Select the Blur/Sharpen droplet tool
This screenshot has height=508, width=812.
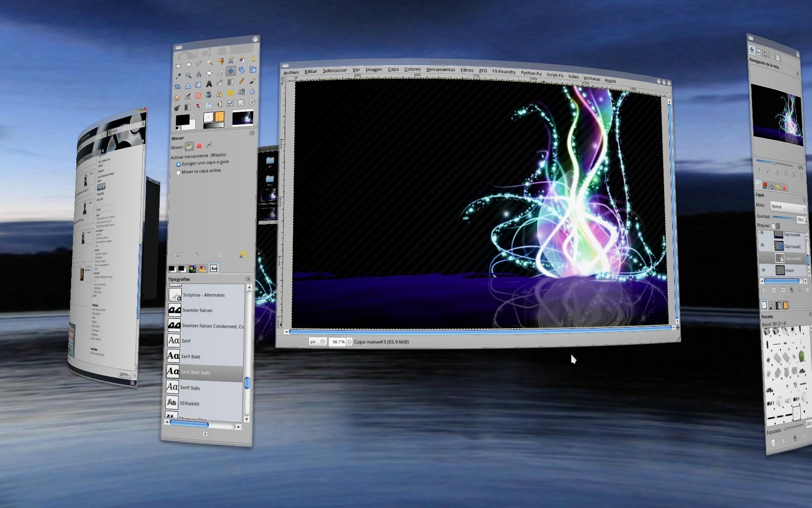[x=252, y=91]
